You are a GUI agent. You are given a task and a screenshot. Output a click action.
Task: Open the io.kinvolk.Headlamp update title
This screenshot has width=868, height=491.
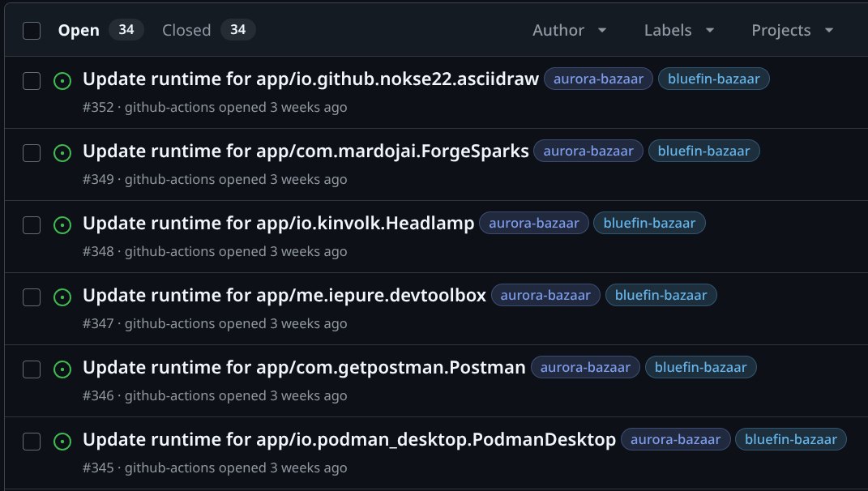click(279, 223)
